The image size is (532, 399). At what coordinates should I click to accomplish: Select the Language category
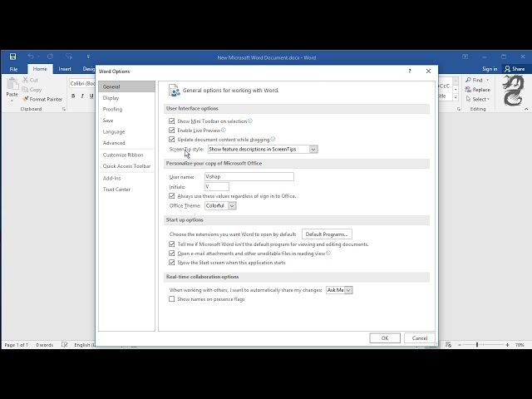click(x=126, y=131)
